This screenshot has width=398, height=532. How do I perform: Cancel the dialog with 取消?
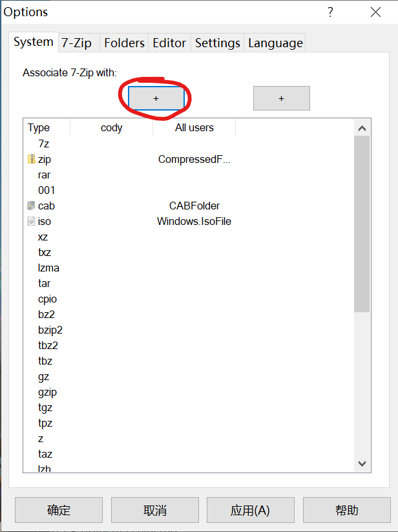155,510
